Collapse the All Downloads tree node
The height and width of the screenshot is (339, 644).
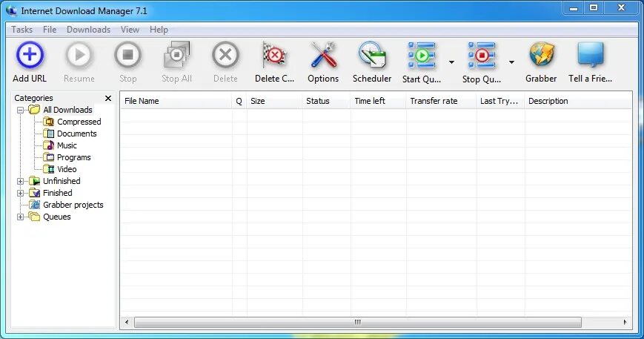20,110
